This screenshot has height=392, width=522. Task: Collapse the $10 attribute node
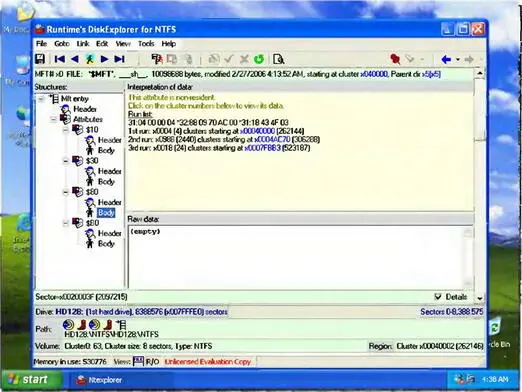(66, 130)
